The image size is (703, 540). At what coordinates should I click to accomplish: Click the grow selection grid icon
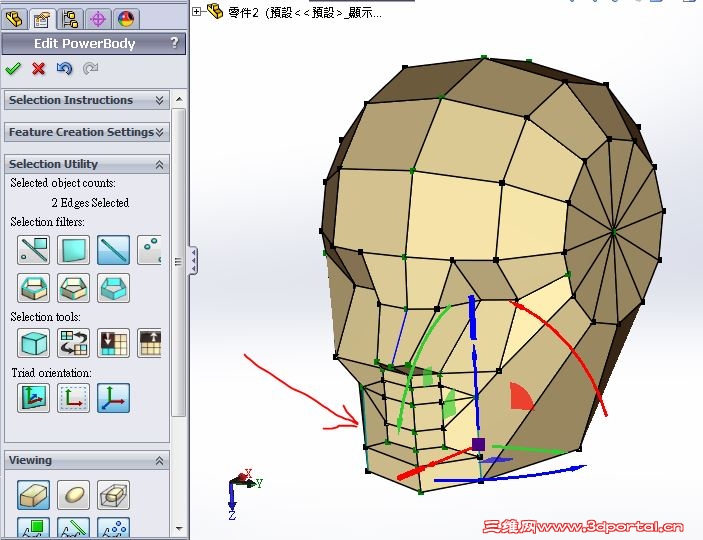point(149,343)
